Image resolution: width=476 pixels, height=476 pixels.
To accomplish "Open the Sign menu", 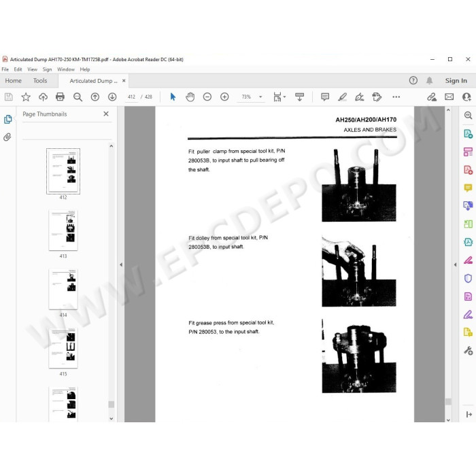I will pos(47,69).
